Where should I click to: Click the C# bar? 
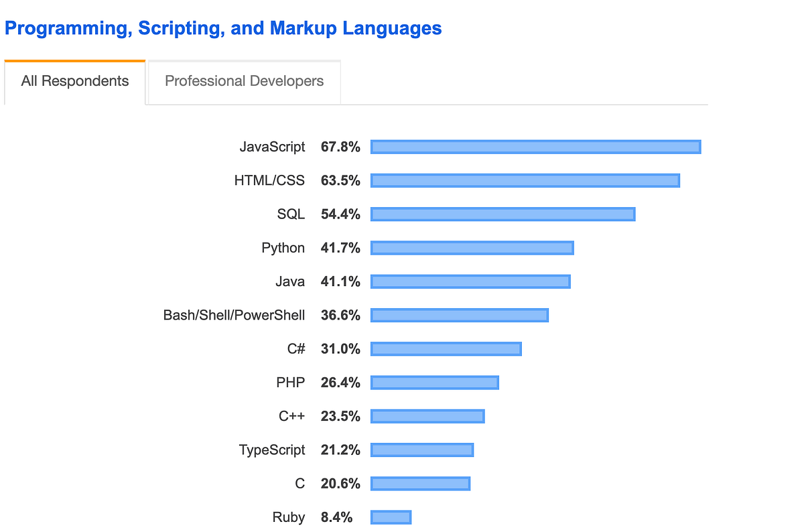point(446,348)
